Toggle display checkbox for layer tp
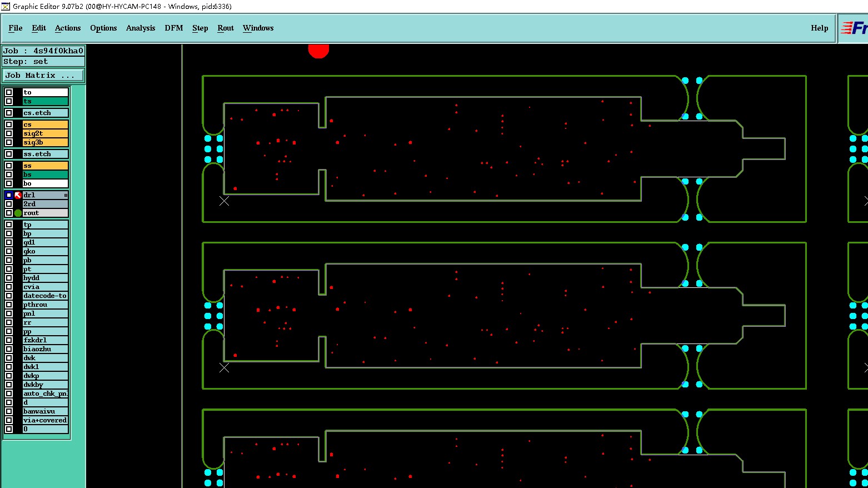 (9, 225)
